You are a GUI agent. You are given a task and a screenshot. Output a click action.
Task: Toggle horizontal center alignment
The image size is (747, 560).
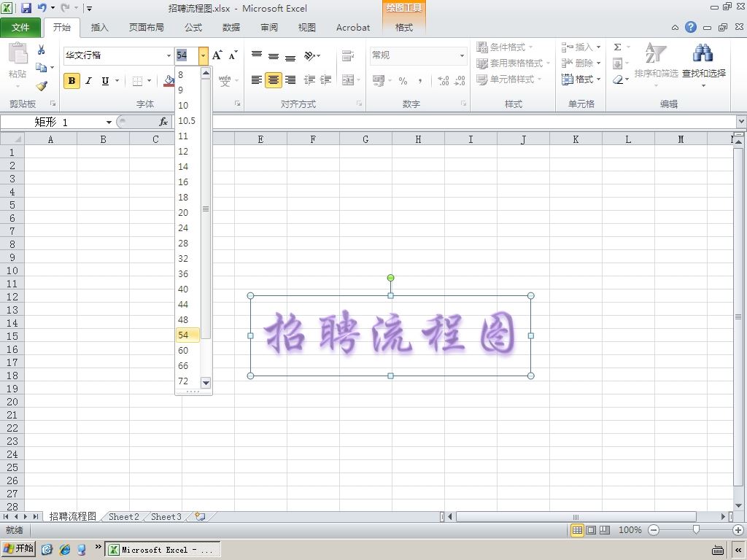click(x=274, y=80)
